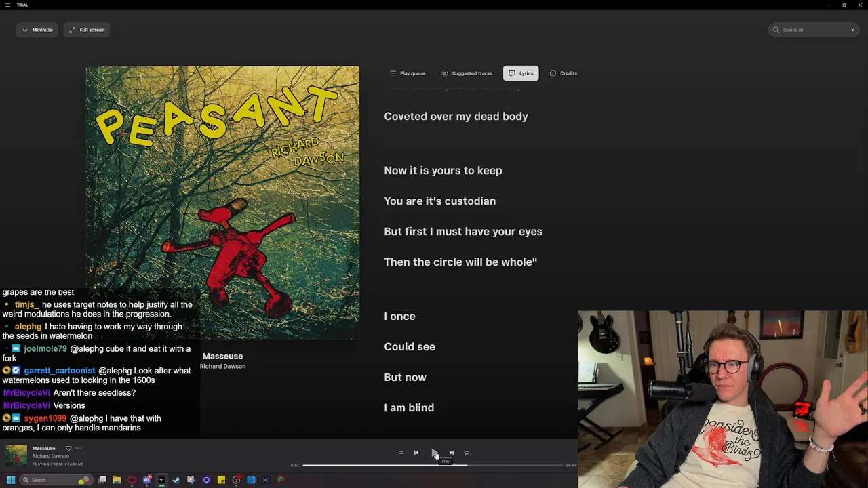The image size is (868, 488).
Task: Open the Play queue tab
Action: (408, 73)
